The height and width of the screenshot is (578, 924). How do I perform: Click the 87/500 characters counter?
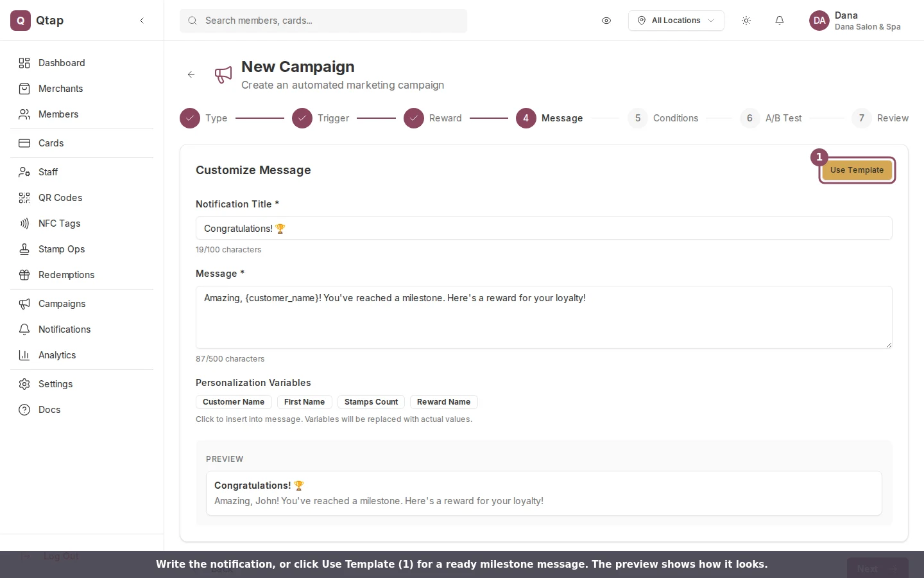pyautogui.click(x=230, y=359)
